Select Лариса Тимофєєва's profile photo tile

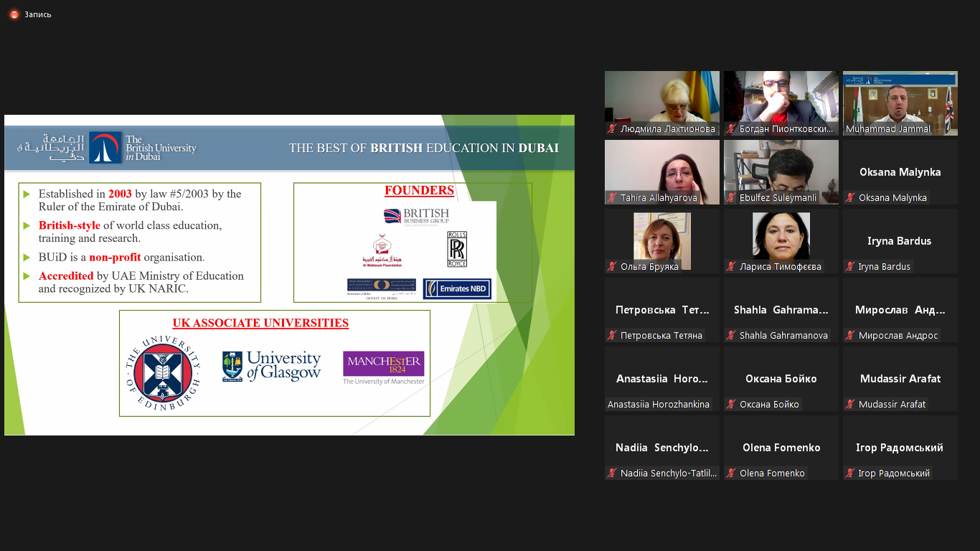point(781,235)
